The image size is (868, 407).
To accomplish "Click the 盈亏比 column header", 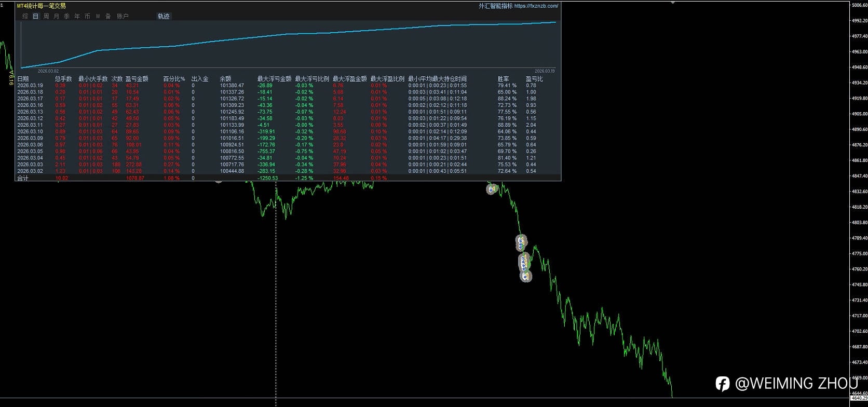I will click(x=534, y=79).
